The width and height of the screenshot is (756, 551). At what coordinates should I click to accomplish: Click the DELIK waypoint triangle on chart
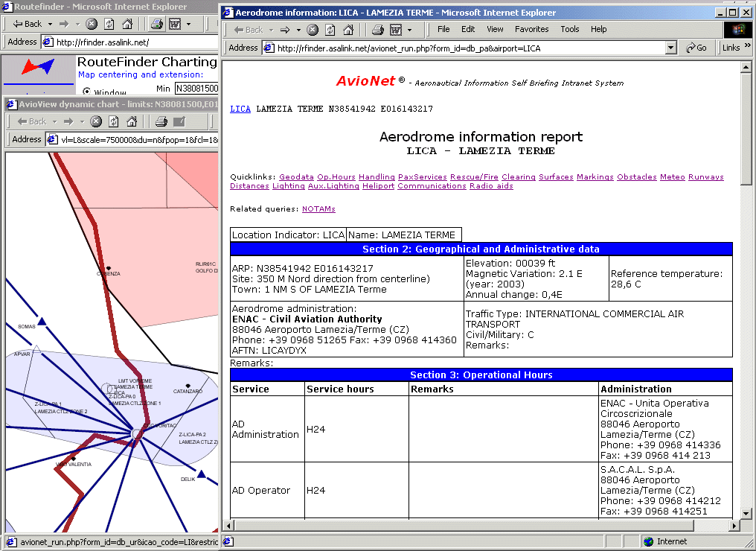coord(202,474)
